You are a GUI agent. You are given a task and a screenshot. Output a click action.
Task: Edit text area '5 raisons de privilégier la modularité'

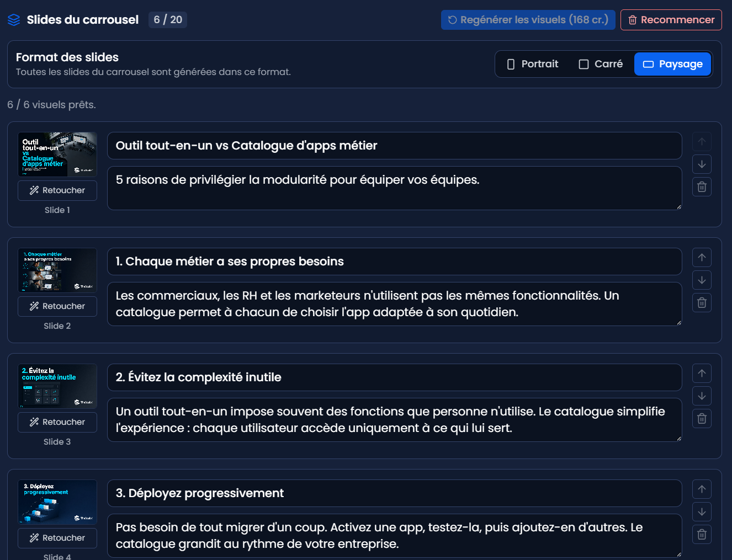[x=395, y=188]
